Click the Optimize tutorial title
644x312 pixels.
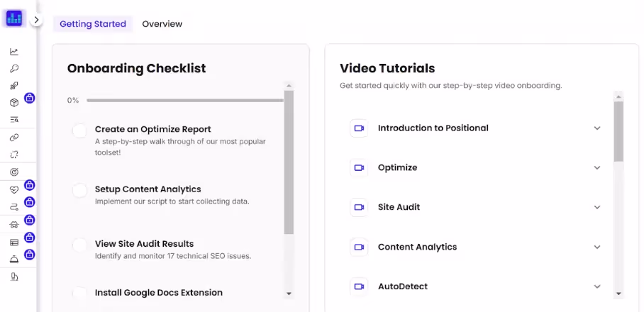pos(398,167)
